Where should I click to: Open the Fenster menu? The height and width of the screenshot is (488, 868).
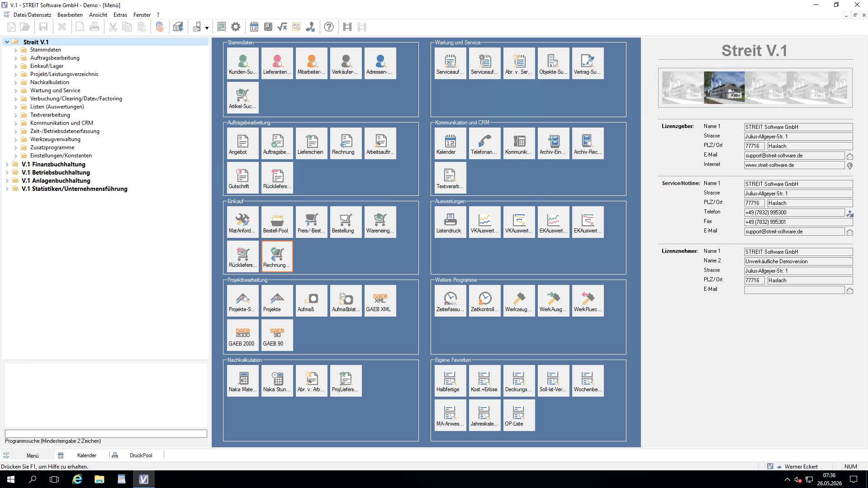[x=142, y=15]
